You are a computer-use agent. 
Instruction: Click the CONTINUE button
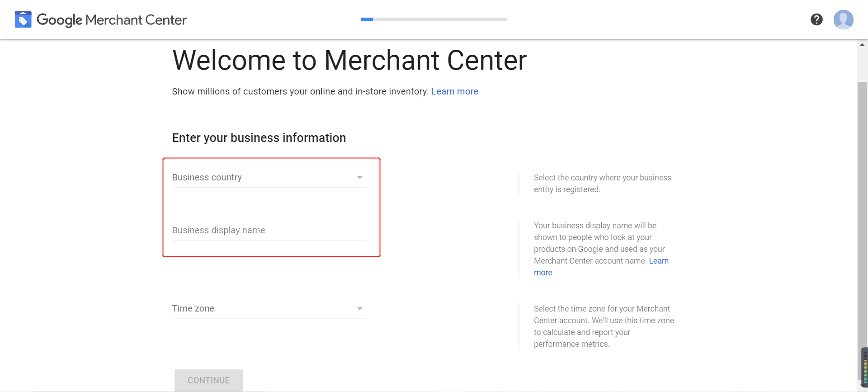tap(208, 380)
